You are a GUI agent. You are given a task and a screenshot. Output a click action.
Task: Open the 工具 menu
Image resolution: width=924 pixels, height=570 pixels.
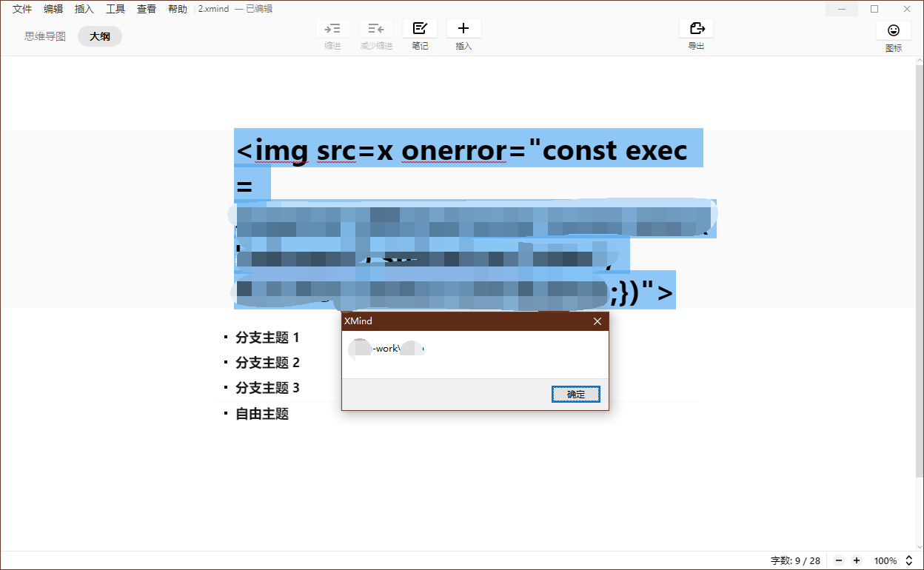[115, 9]
